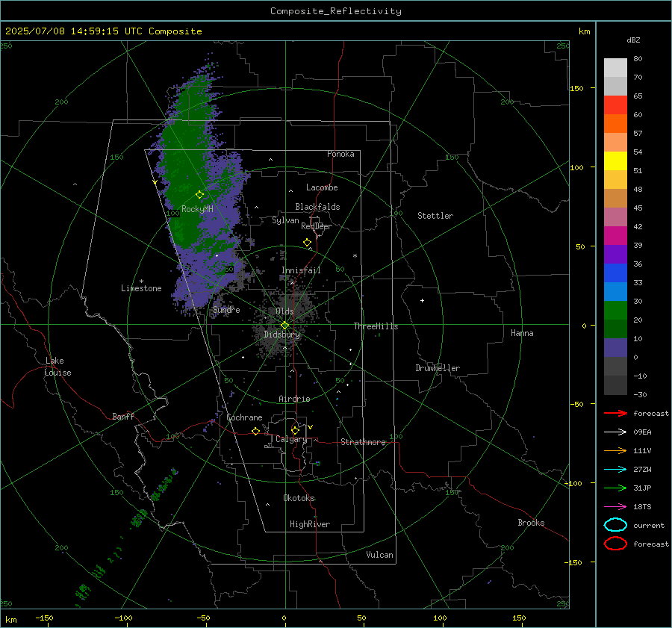Click the Vulcan town label

379,555
